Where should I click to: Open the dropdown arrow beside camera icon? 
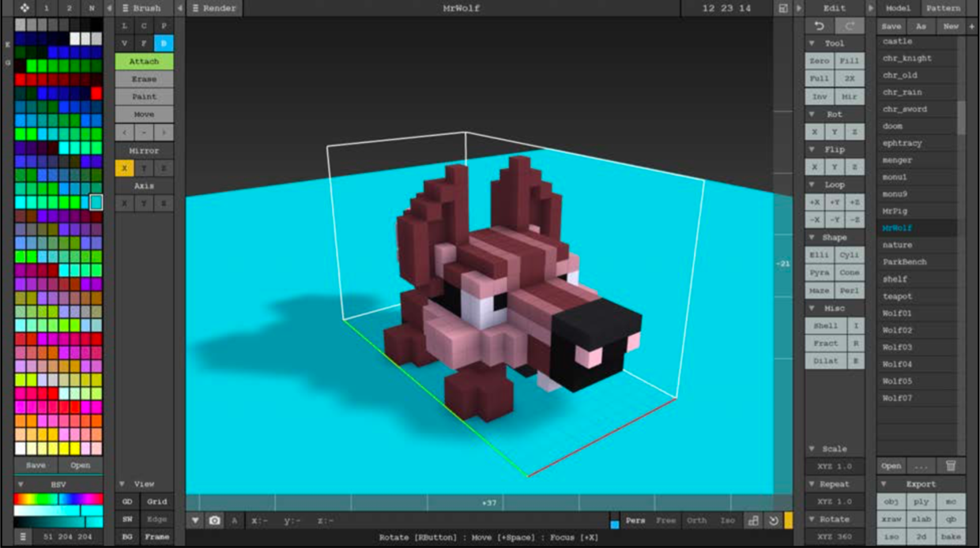195,520
